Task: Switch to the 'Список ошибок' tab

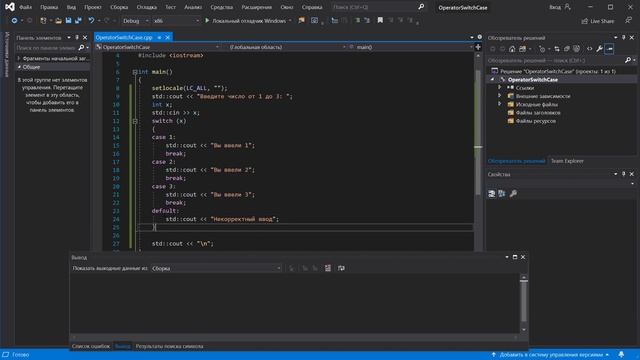Action: (x=91, y=346)
